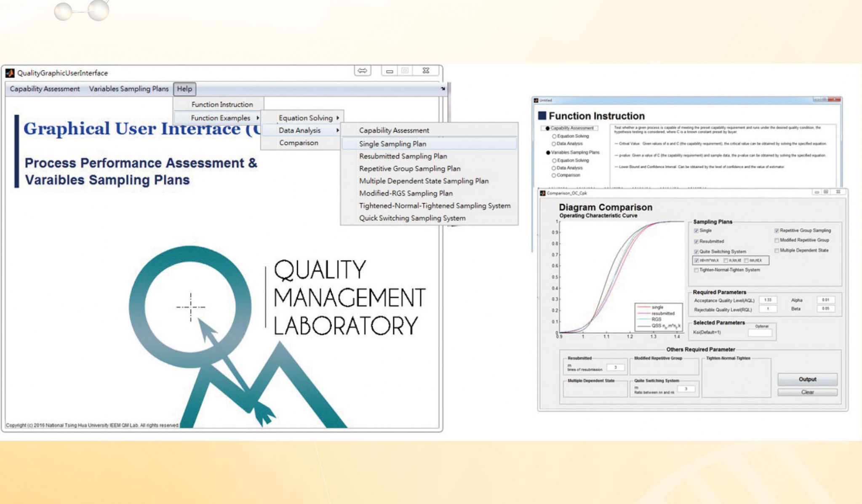862x504 pixels.
Task: Click the 'single' legend entry in the plot
Action: [657, 307]
